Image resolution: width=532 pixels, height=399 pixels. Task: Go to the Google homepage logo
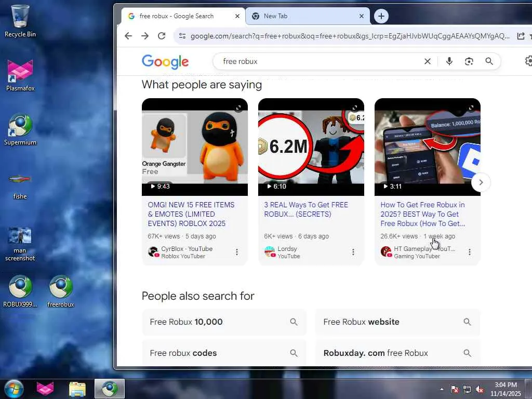click(x=165, y=62)
